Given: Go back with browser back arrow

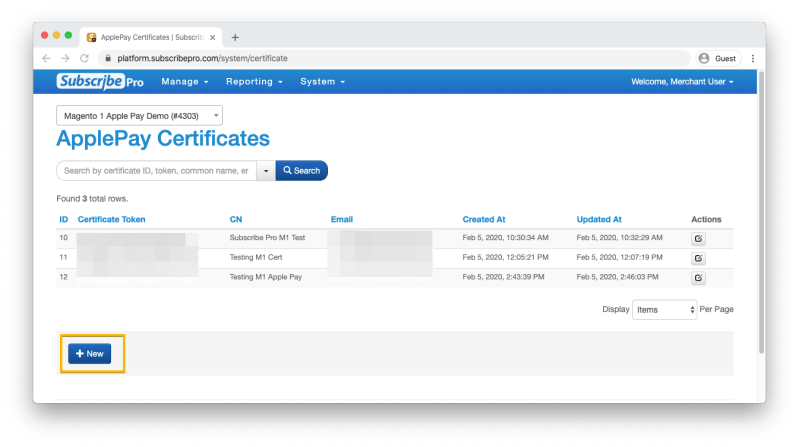Looking at the screenshot, I should coord(46,58).
